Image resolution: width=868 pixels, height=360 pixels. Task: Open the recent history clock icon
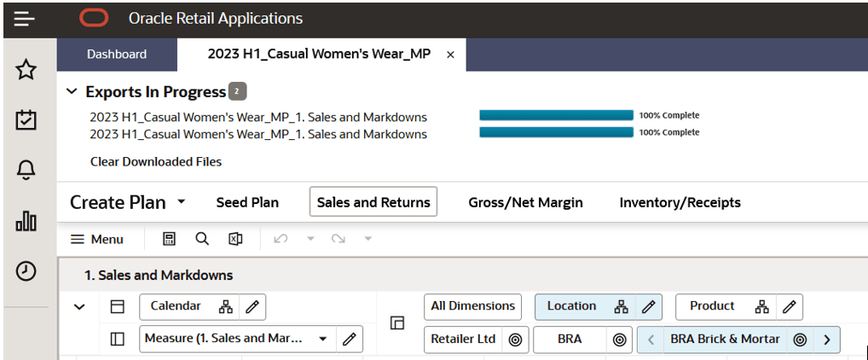click(26, 271)
